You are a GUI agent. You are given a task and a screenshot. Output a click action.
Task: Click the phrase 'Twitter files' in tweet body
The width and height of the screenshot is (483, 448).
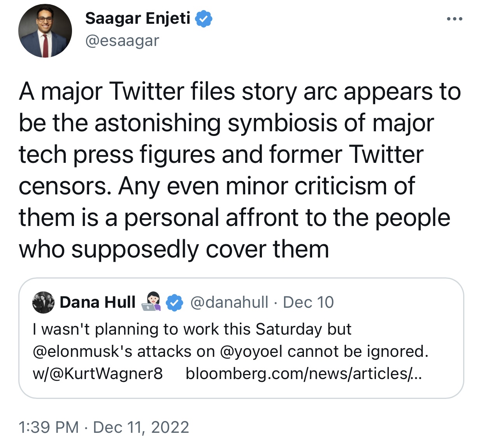[173, 92]
